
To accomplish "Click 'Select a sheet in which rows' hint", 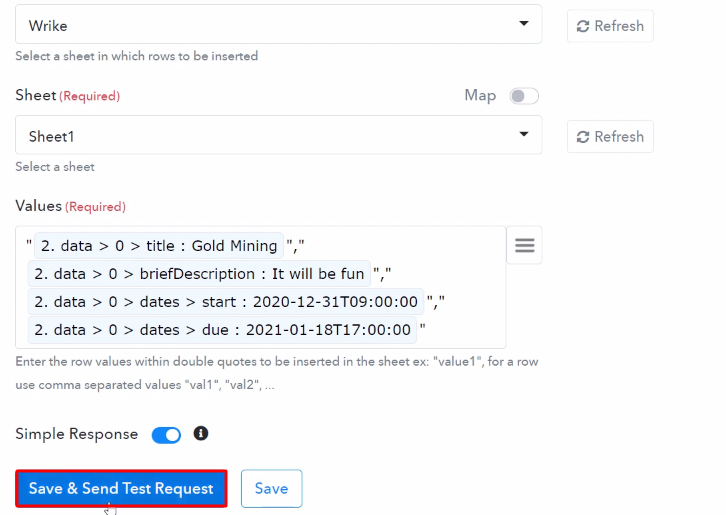I will pos(137,56).
